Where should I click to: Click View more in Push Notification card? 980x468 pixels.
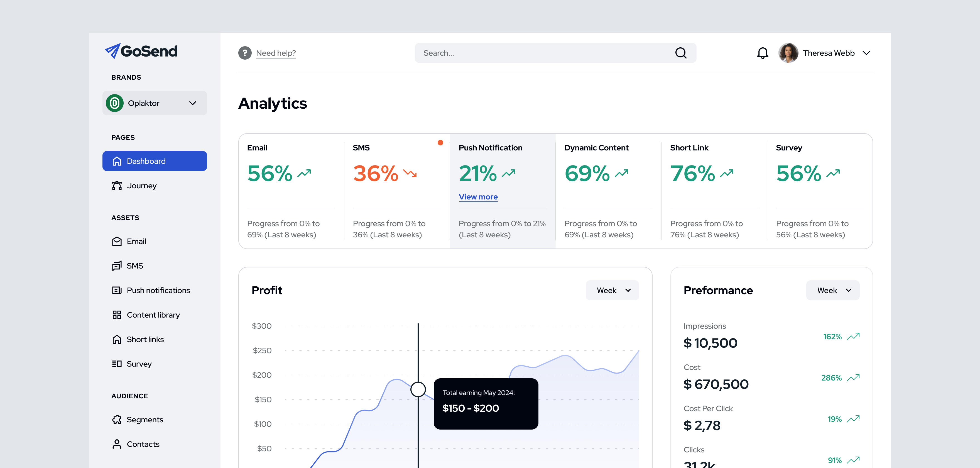click(478, 197)
